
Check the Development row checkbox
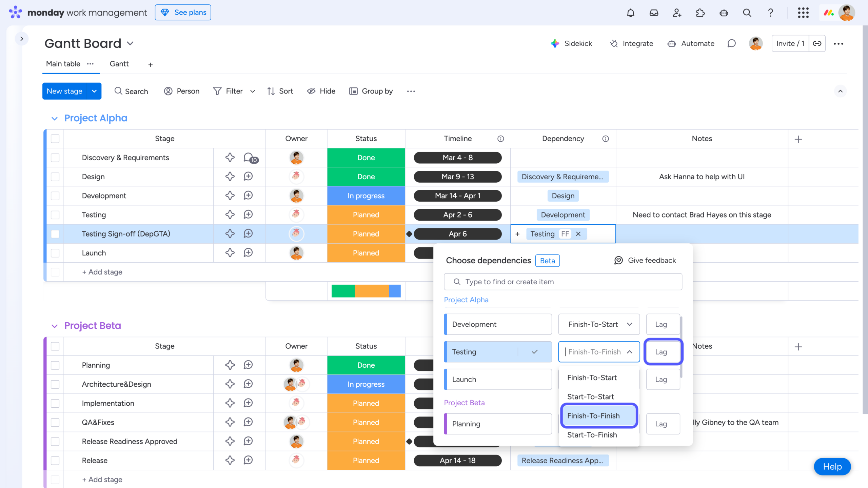click(x=55, y=196)
